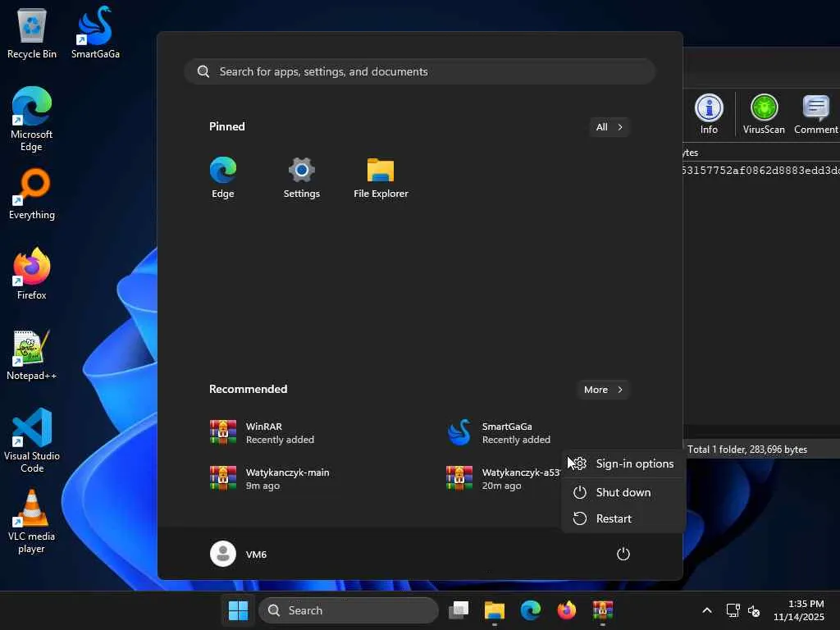840x630 pixels.
Task: Open network status tray icon
Action: [733, 610]
